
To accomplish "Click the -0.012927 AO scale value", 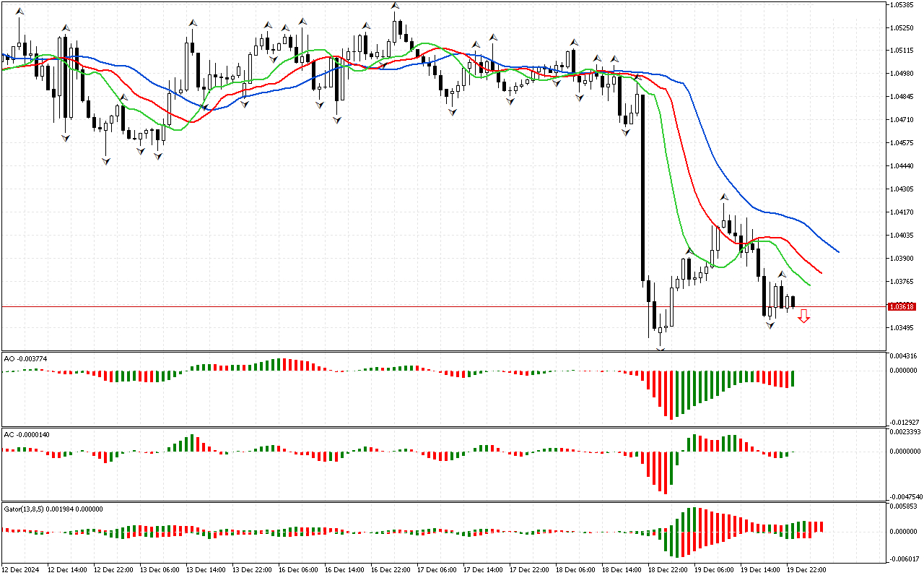I will [x=903, y=422].
